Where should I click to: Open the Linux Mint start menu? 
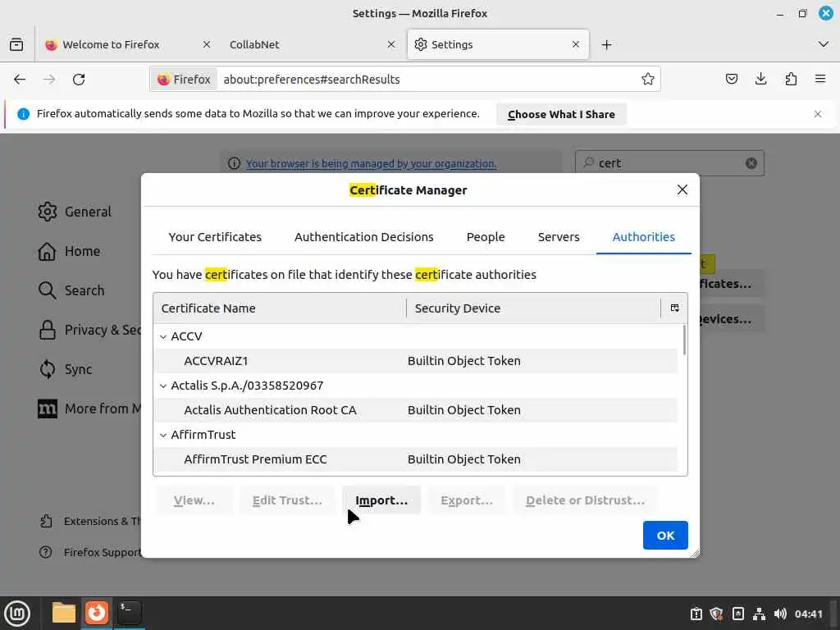(x=17, y=614)
